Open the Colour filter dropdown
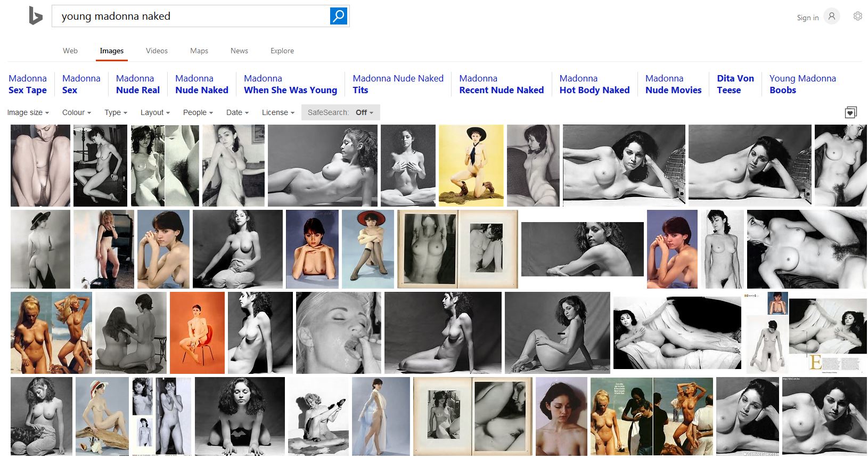 (77, 112)
